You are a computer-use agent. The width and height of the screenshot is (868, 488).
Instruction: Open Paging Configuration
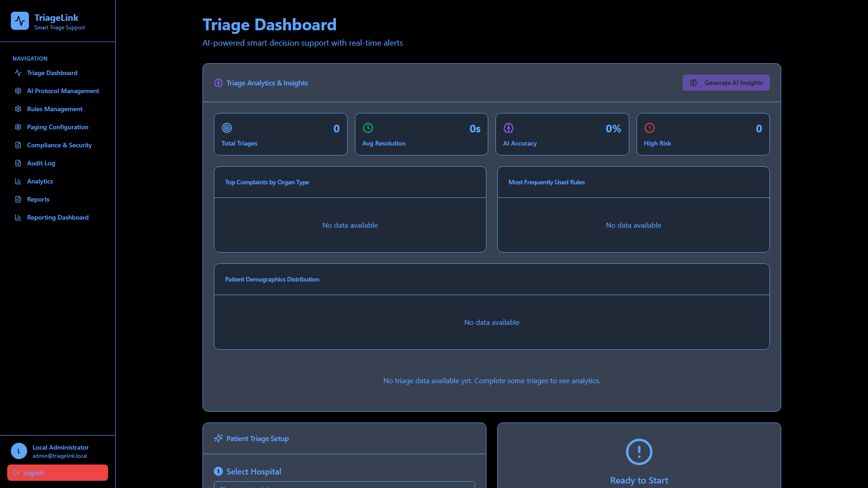coord(57,127)
